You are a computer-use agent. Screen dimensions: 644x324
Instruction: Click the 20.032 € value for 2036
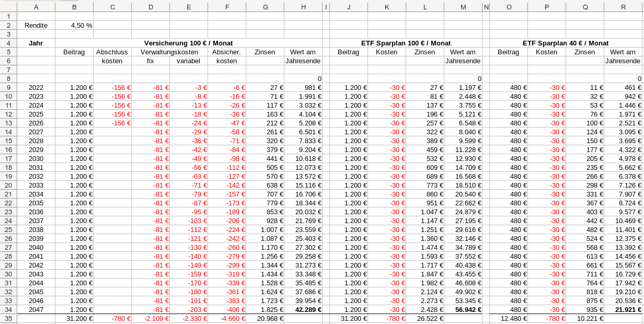coord(303,212)
